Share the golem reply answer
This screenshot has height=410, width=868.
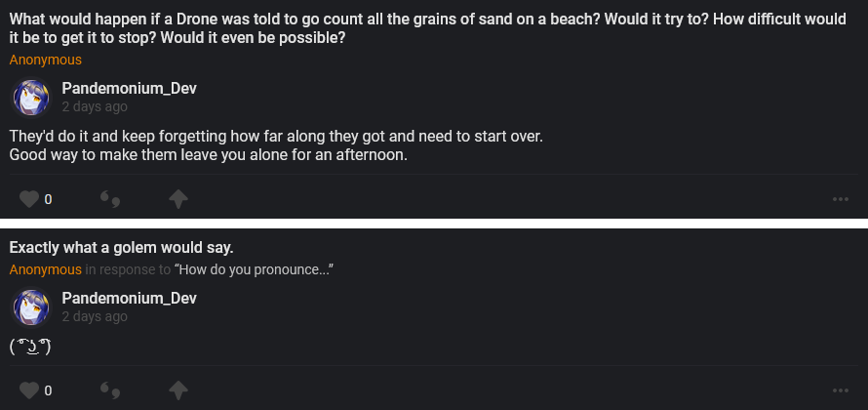pos(178,390)
